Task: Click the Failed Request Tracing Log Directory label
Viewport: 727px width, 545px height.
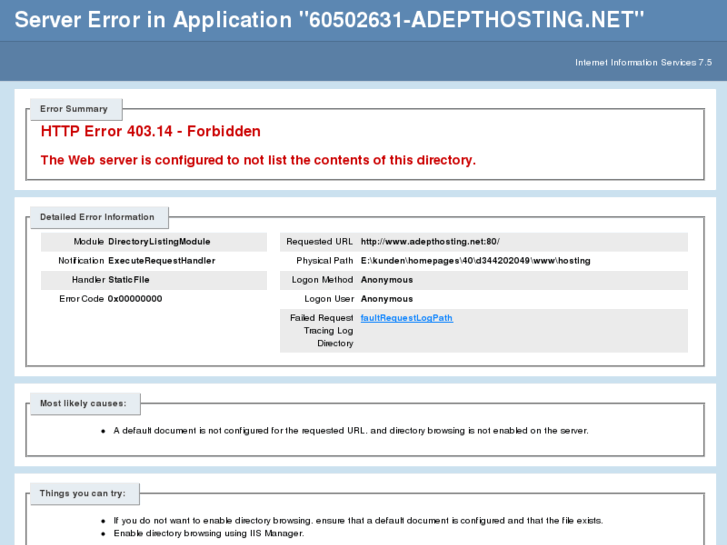Action: tap(322, 331)
